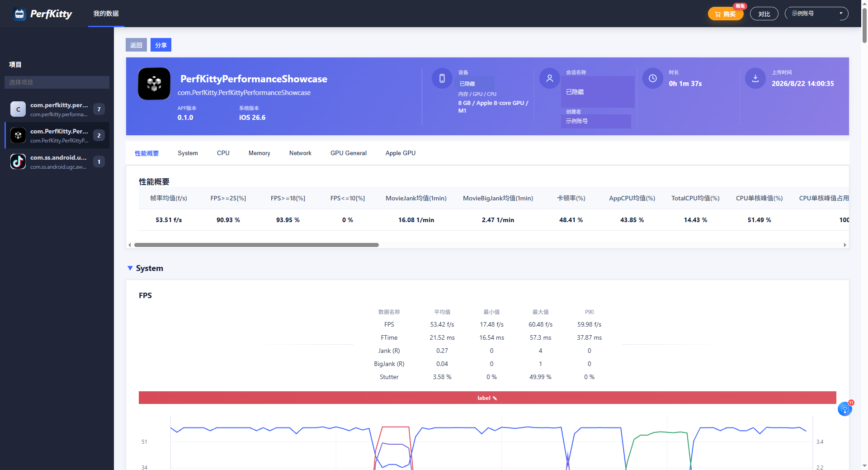Open the device phone icon
Screen dimensions: 868x470
[442, 78]
